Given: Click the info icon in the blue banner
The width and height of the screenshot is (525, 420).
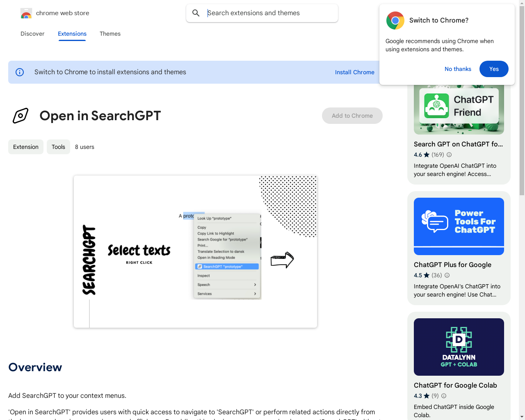Looking at the screenshot, I should (x=20, y=72).
